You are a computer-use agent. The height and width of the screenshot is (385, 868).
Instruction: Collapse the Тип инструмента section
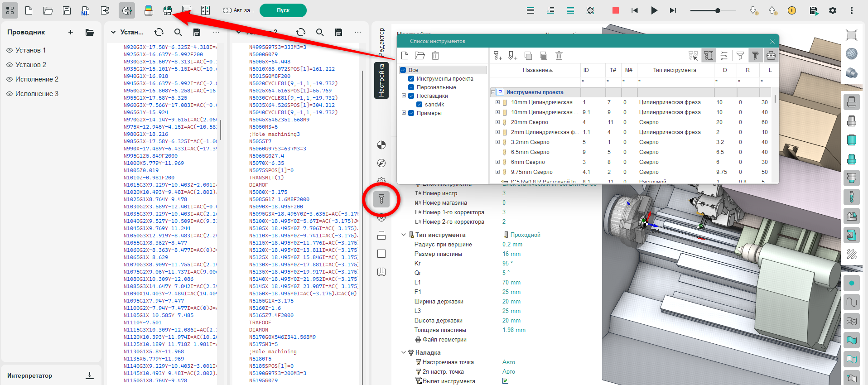point(404,235)
